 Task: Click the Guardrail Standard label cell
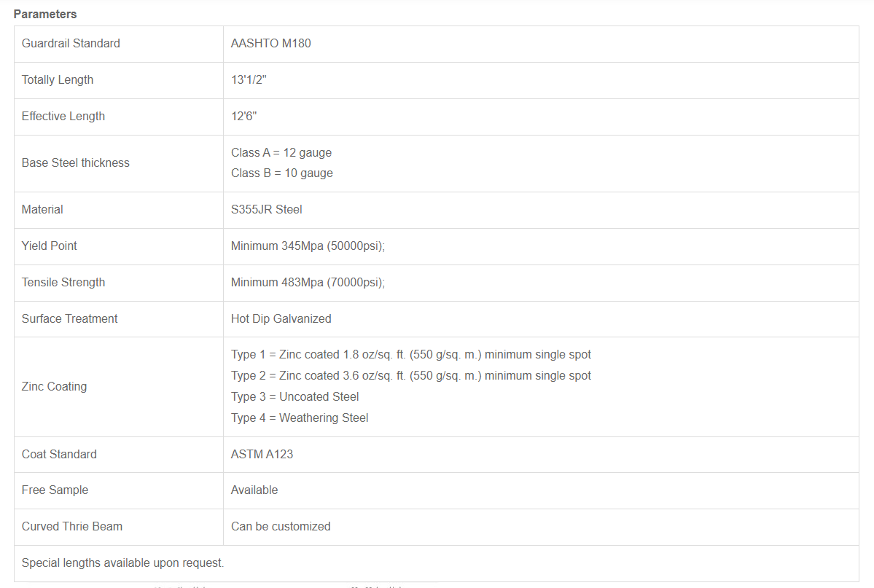point(71,43)
